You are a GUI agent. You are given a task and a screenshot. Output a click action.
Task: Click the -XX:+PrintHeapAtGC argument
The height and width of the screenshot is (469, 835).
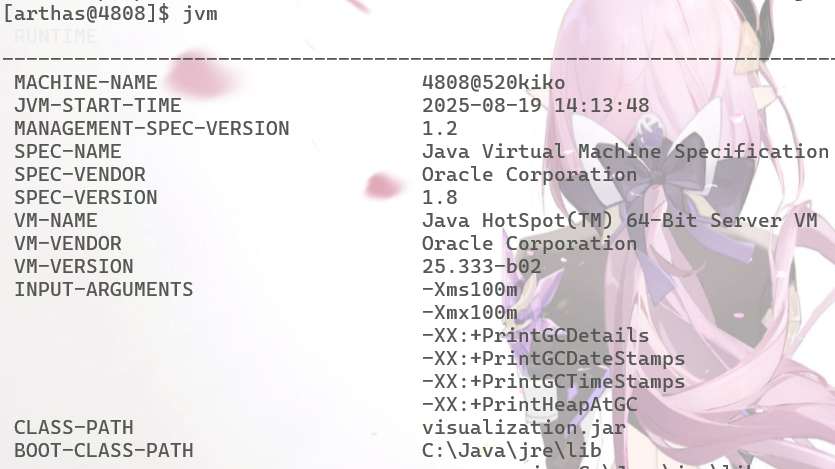[530, 404]
